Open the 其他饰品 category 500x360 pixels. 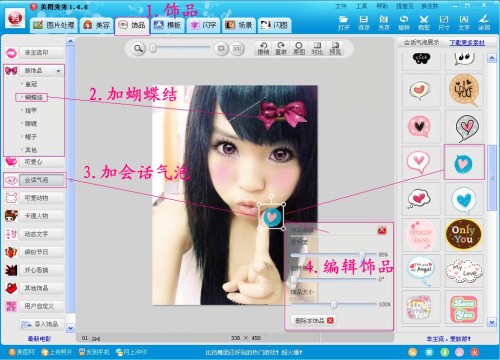(x=34, y=288)
